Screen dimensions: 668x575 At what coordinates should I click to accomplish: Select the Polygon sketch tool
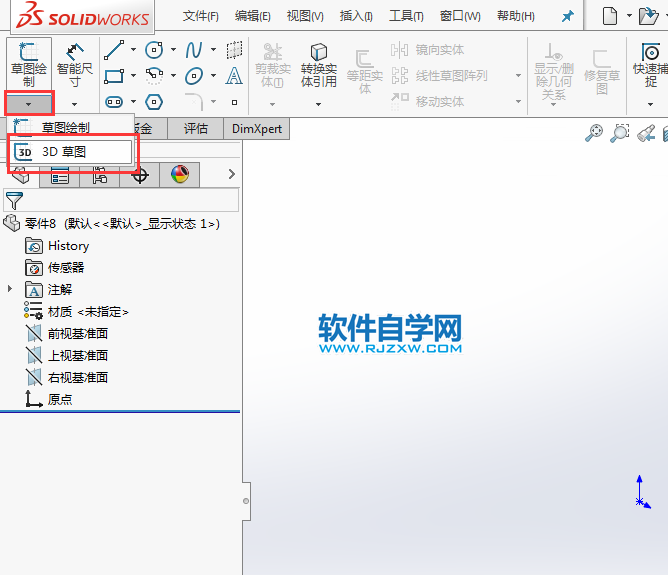click(x=154, y=102)
